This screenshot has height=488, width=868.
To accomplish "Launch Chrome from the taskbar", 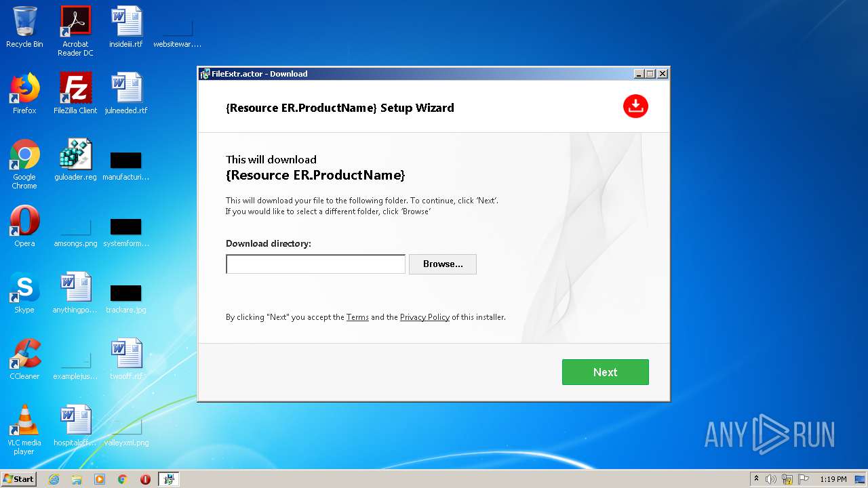I will click(x=123, y=479).
